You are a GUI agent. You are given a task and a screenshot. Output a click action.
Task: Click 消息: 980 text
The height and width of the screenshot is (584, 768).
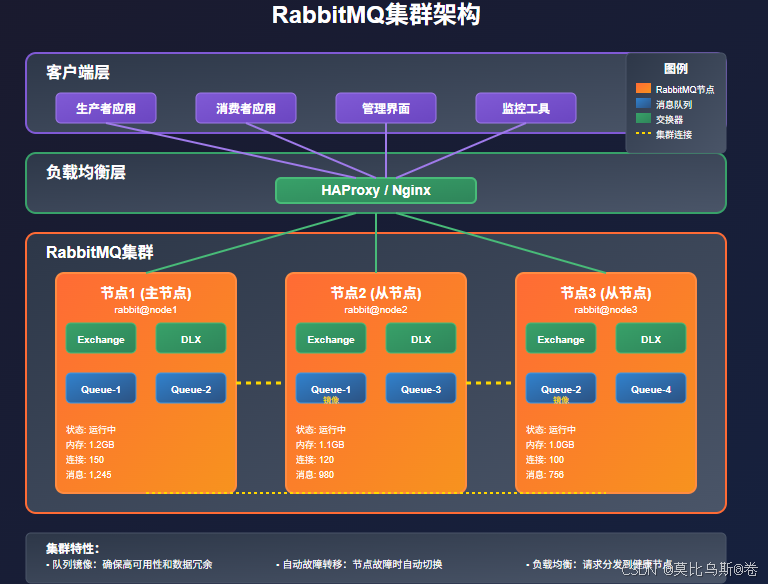(x=315, y=475)
